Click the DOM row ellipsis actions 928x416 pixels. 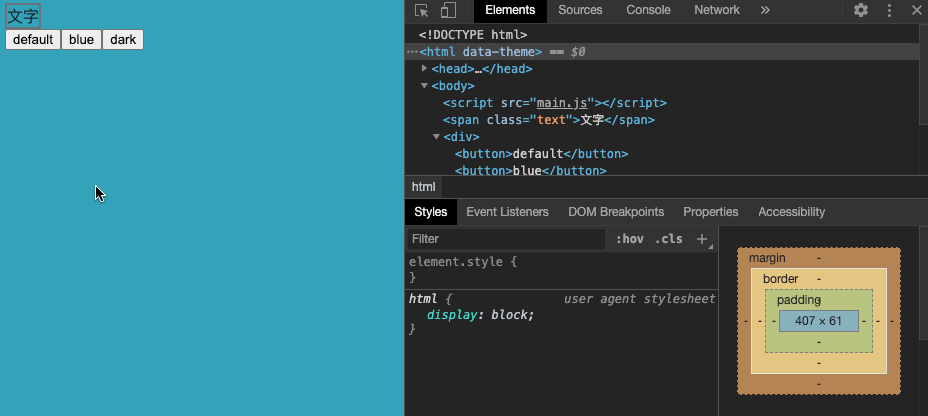(x=413, y=52)
